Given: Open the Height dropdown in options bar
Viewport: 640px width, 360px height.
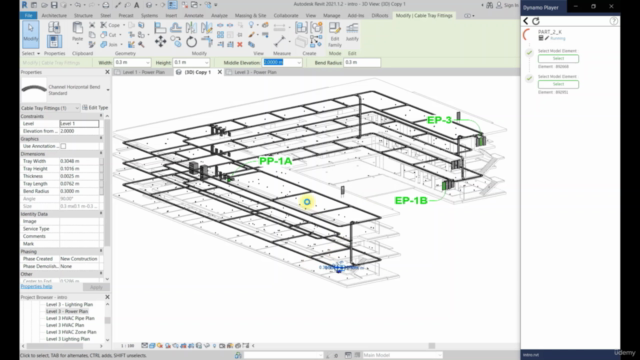Looking at the screenshot, I should (x=207, y=62).
